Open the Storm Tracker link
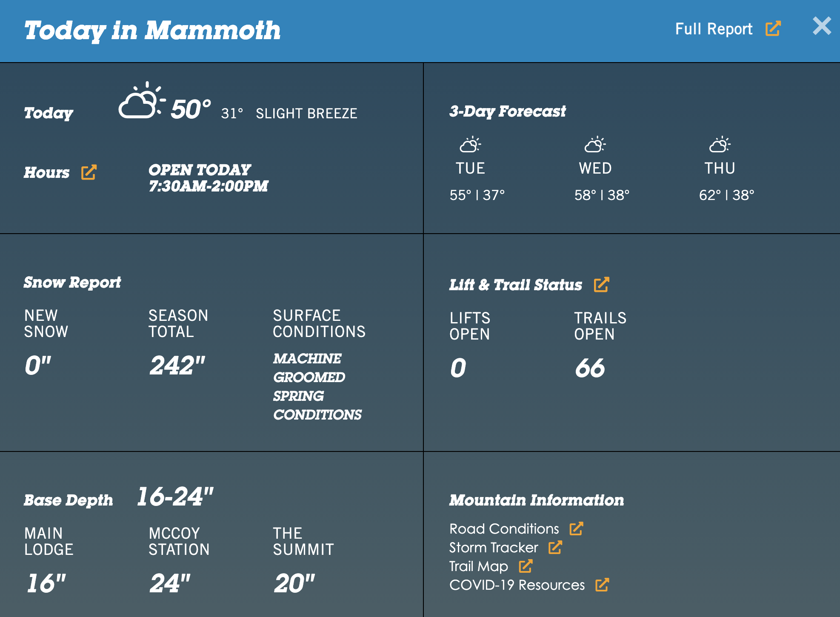Viewport: 840px width, 617px height. pos(494,547)
